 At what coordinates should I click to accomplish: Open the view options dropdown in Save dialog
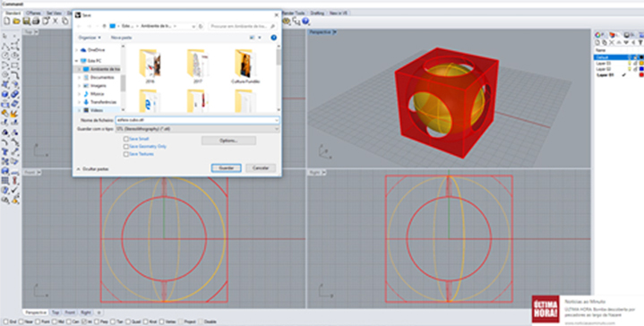(x=260, y=38)
